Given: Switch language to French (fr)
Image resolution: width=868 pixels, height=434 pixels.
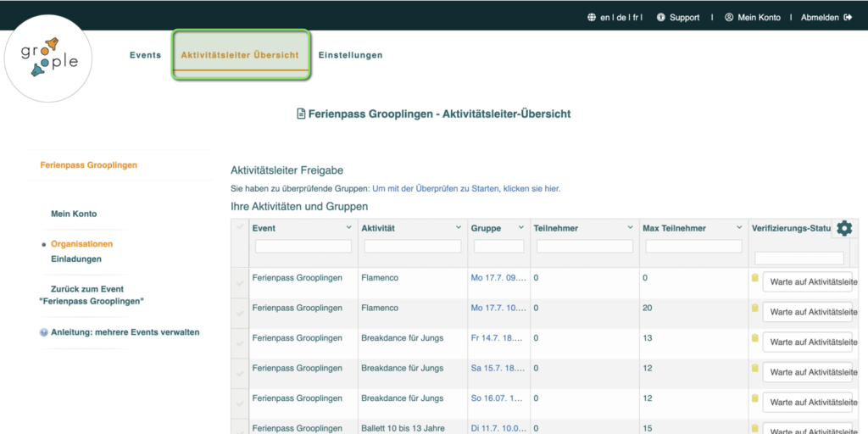Looking at the screenshot, I should (636, 18).
